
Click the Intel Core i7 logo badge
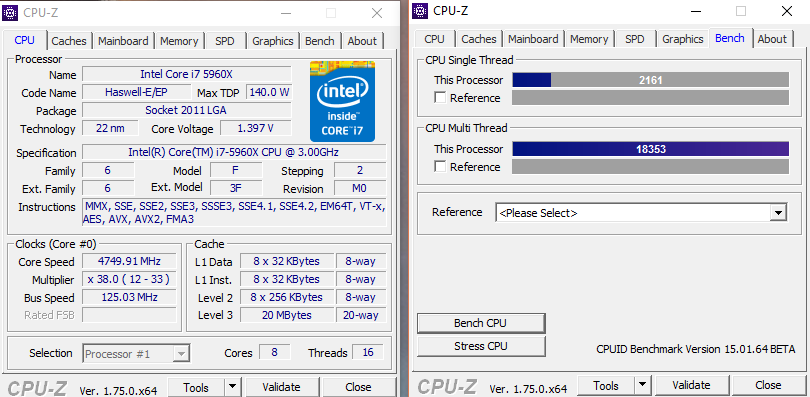click(x=342, y=101)
